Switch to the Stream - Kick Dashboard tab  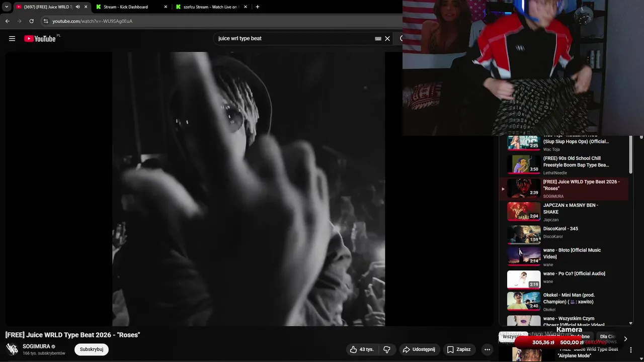(131, 7)
